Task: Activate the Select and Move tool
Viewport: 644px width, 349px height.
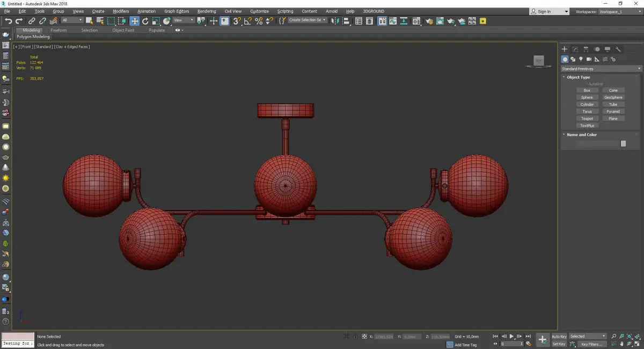Action: [134, 21]
